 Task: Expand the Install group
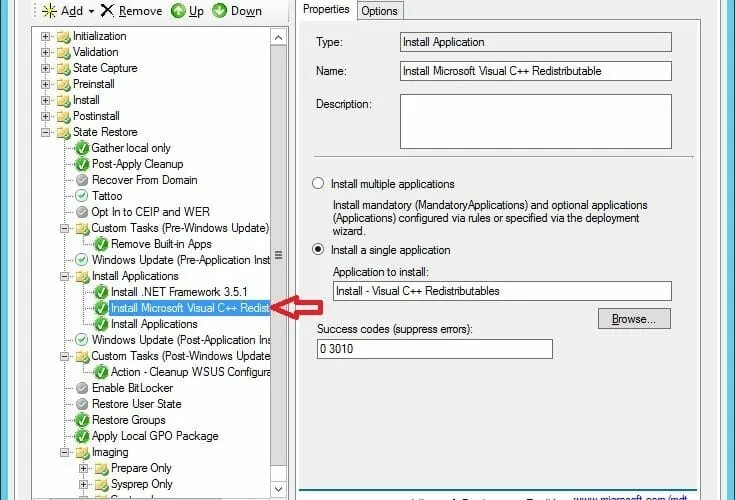click(x=45, y=100)
